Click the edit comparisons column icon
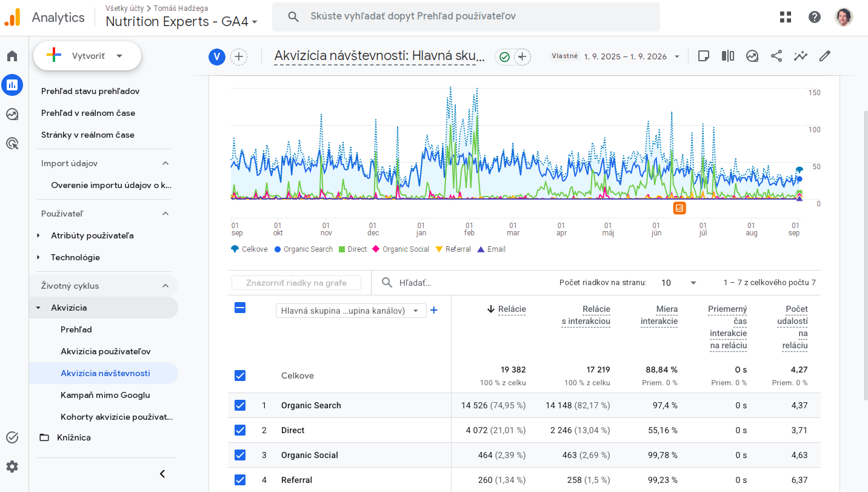 click(x=728, y=56)
